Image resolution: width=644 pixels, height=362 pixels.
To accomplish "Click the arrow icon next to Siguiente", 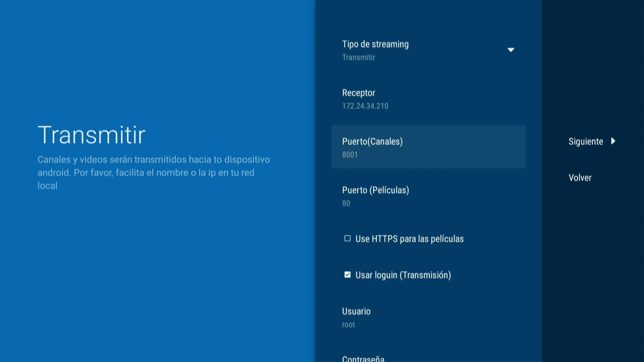I will pyautogui.click(x=613, y=141).
